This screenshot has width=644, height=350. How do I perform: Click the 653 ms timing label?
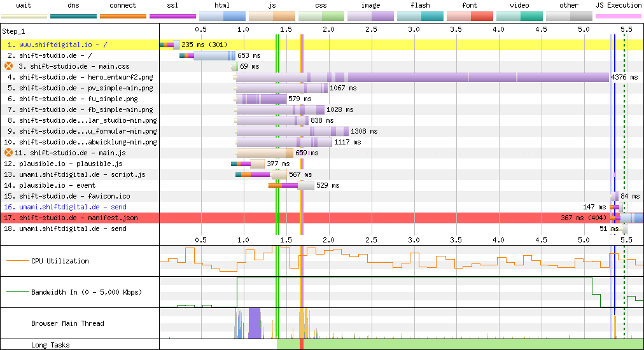click(249, 55)
